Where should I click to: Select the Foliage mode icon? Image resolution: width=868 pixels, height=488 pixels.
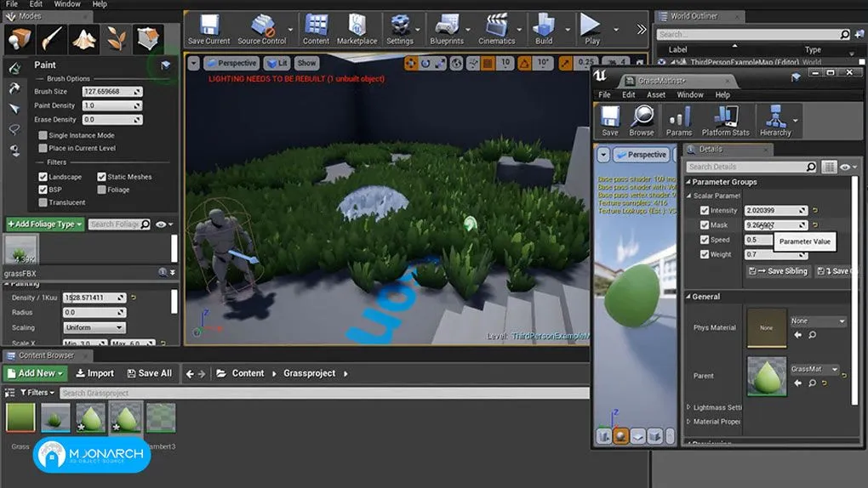[116, 39]
